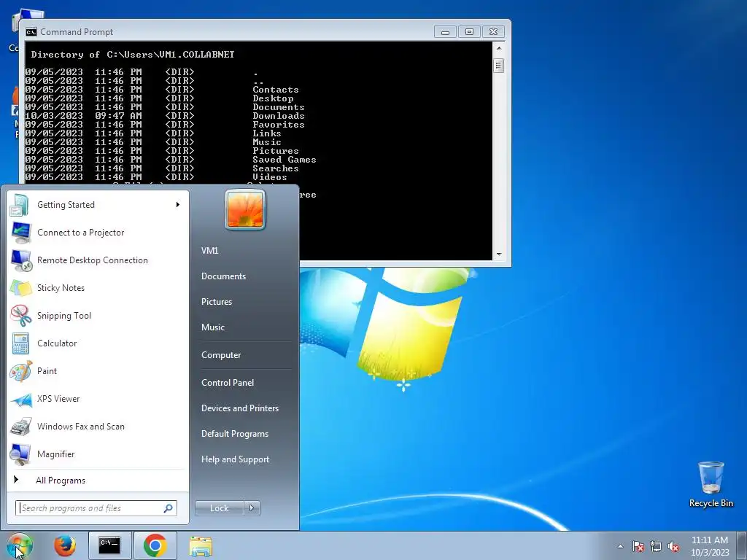This screenshot has height=560, width=747.
Task: Launch Sticky Notes
Action: click(98, 287)
